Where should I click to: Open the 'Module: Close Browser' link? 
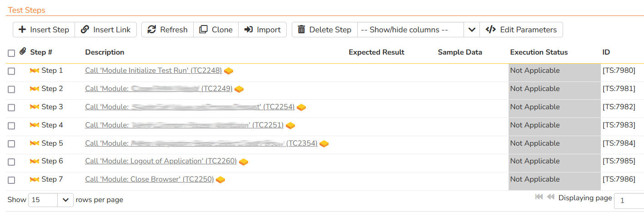(149, 179)
